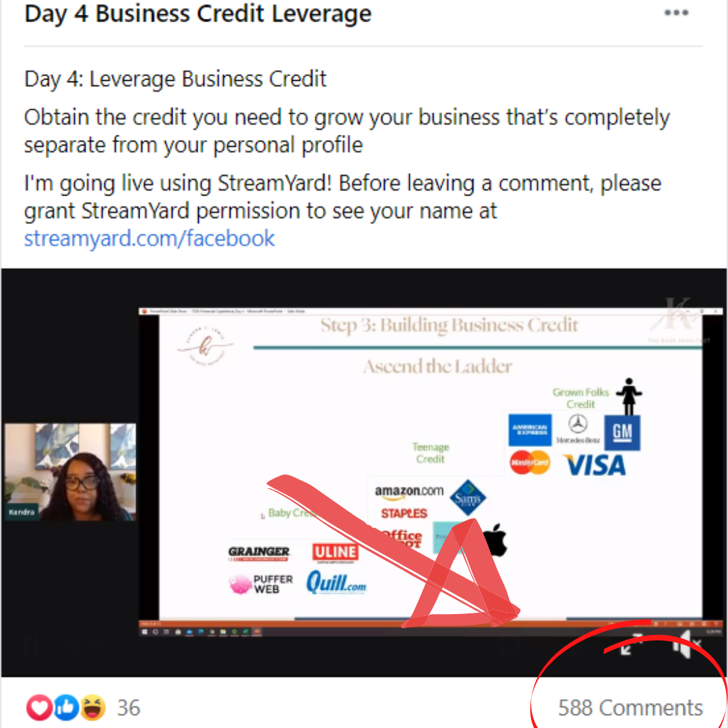Screen dimensions: 728x728
Task: Click the Like thumbs-up reaction icon
Action: 66,708
